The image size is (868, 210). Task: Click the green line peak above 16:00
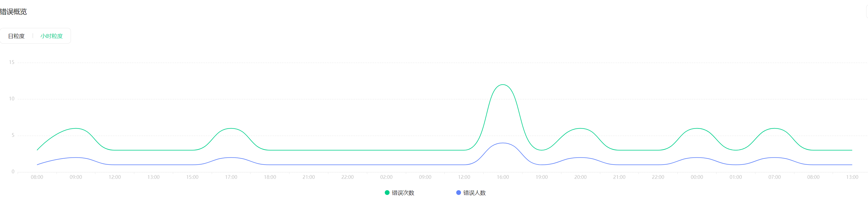(x=503, y=85)
